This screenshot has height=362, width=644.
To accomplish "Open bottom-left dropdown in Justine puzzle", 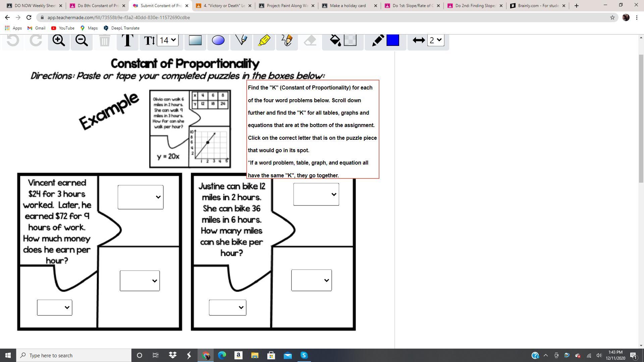I will (227, 307).
